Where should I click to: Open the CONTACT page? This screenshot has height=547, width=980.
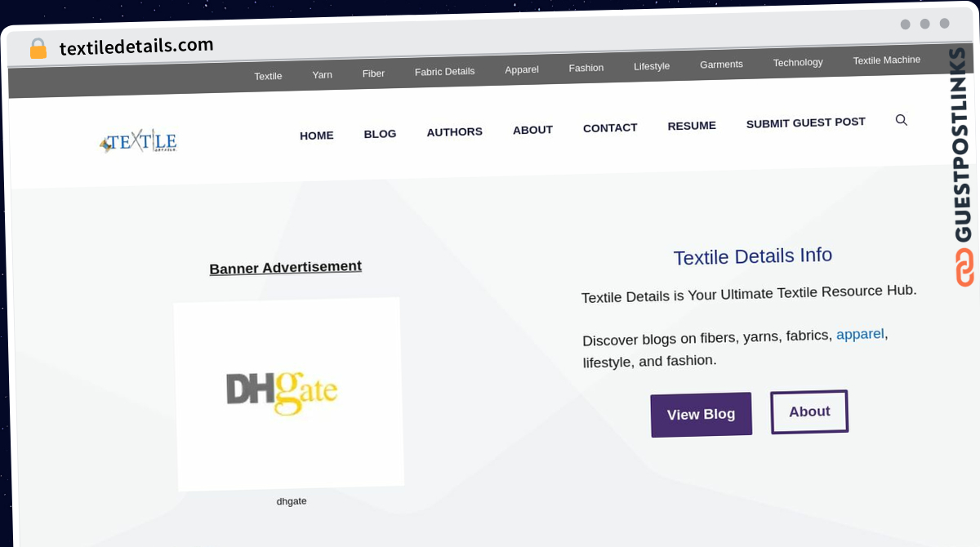pos(610,127)
